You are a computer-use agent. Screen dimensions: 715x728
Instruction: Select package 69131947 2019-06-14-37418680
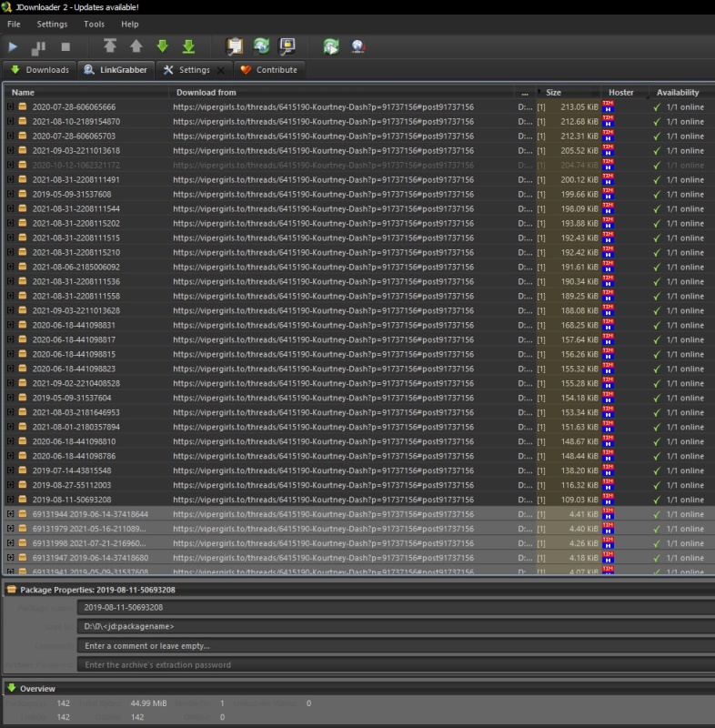coord(90,558)
